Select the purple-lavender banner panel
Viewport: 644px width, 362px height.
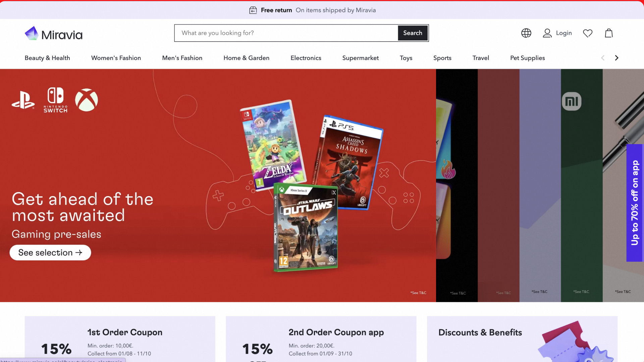(x=540, y=185)
